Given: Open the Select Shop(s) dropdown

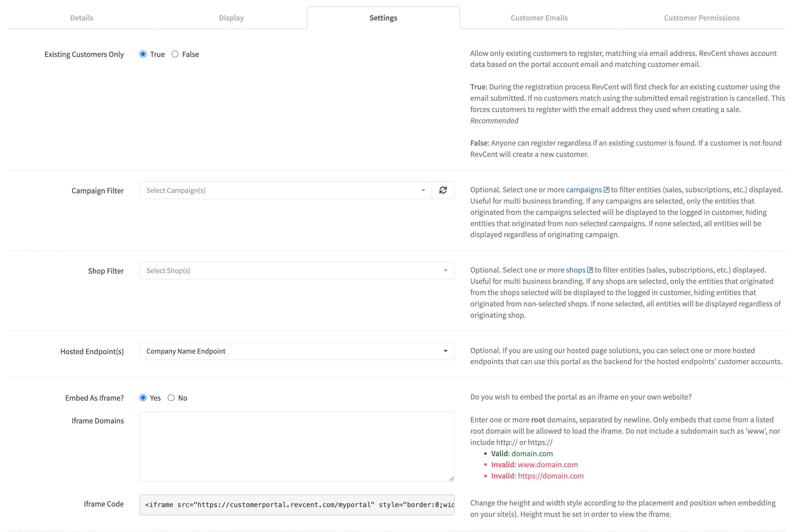Looking at the screenshot, I should 297,270.
